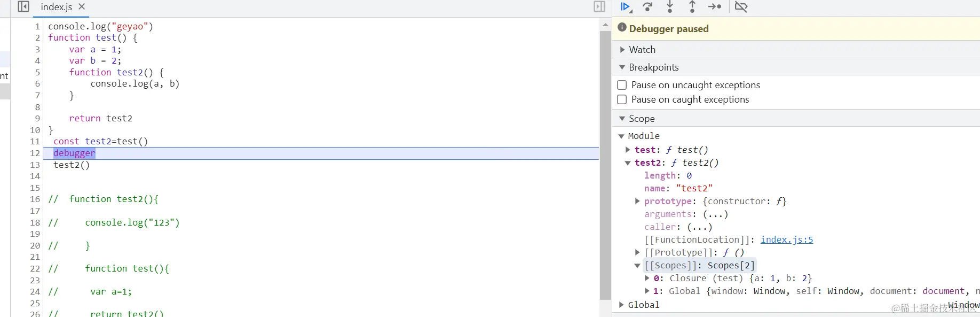Expand the test function entry
This screenshot has height=317, width=980.
coord(628,150)
